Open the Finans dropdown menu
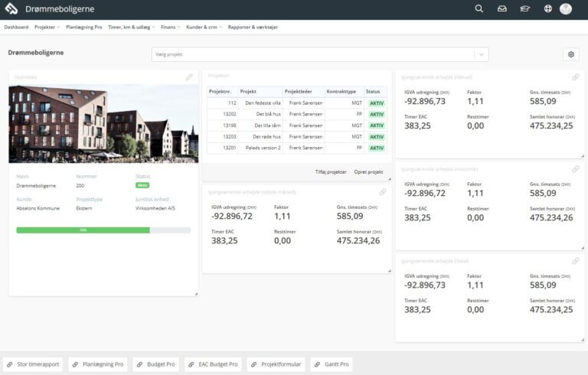This screenshot has width=588, height=375. pos(170,27)
